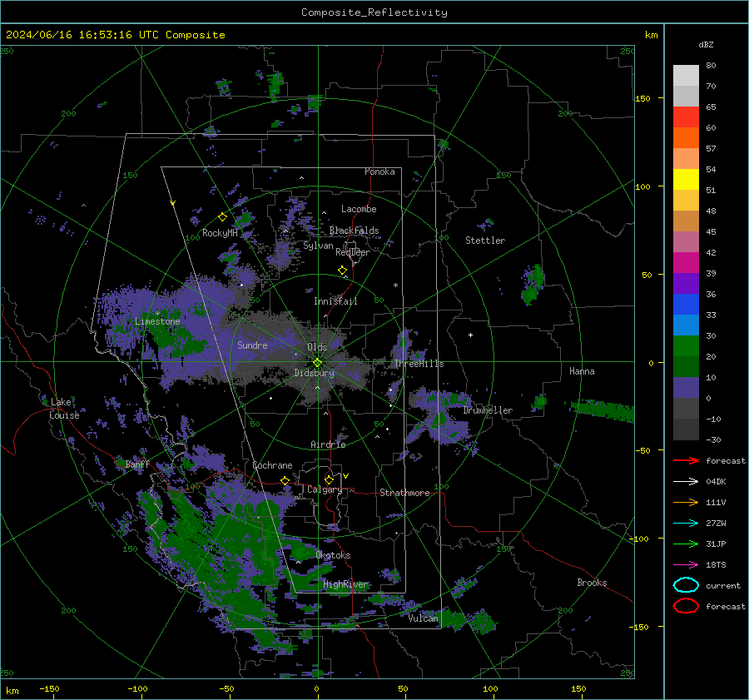
Task: Click the Drumheller label on map
Action: pyautogui.click(x=488, y=410)
